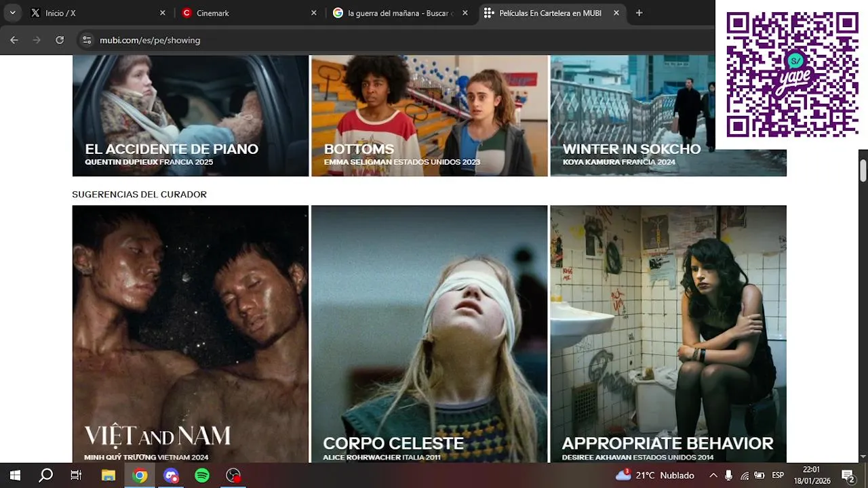The image size is (868, 488).
Task: Click Quentin Dupieux Francia 2025 caption
Action: click(x=149, y=162)
